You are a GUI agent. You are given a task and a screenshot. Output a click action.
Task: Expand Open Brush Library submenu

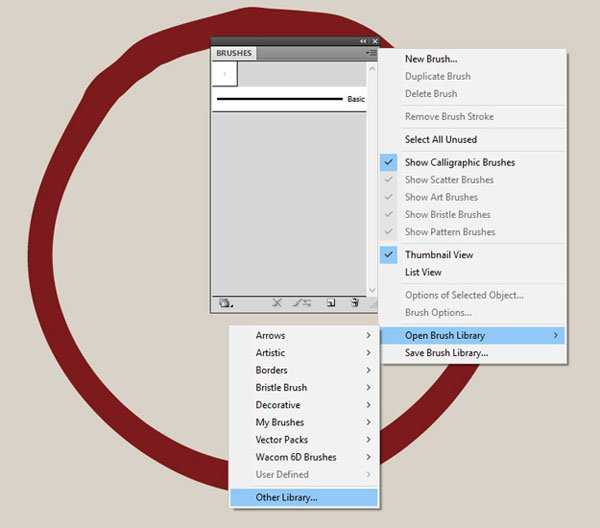(x=472, y=335)
